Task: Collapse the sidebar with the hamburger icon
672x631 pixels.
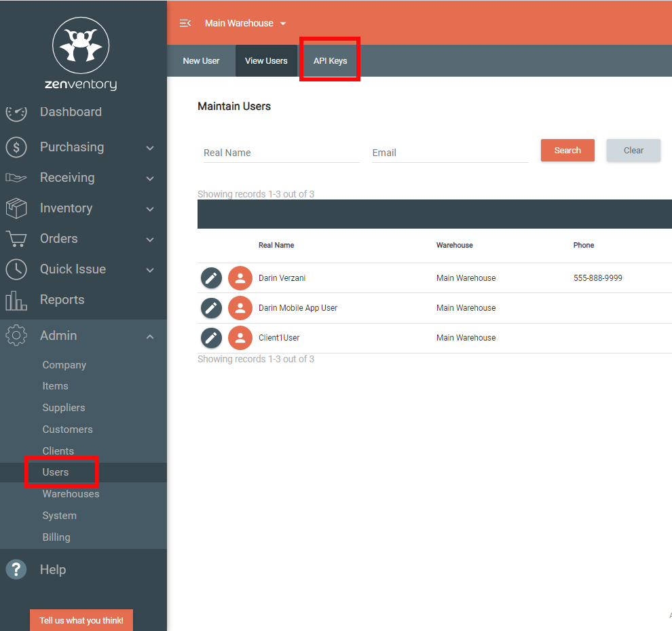Action: point(185,22)
